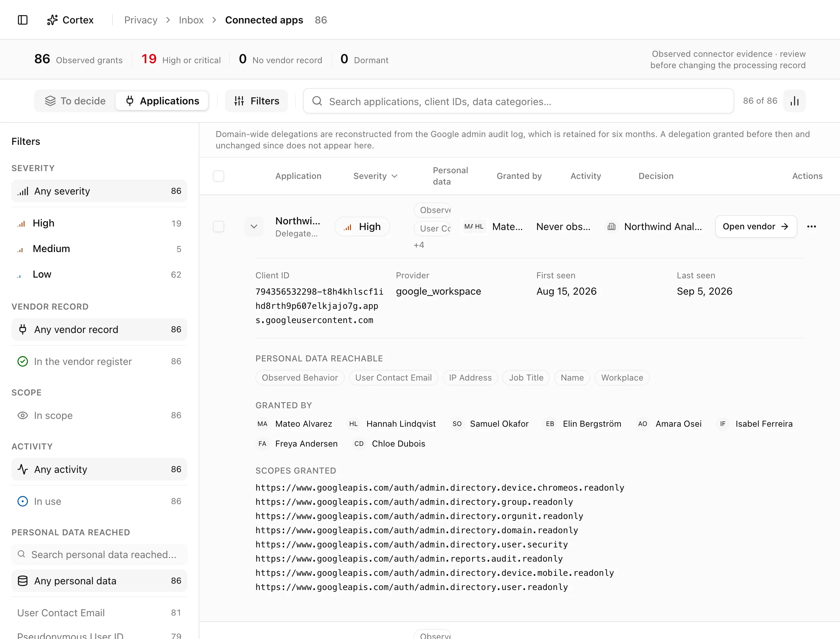
Task: Click the plug icon on Any vendor record
Action: click(23, 329)
